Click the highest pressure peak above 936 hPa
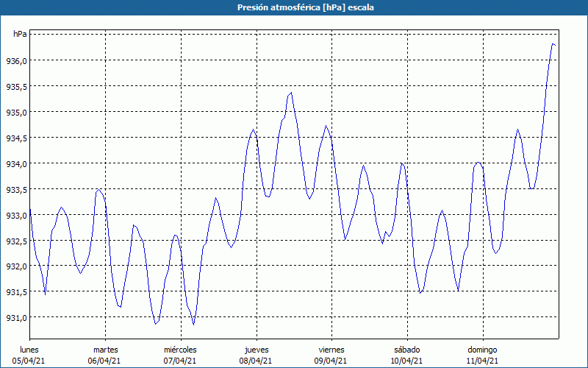Screen dimensions: 588x368 coord(553,44)
